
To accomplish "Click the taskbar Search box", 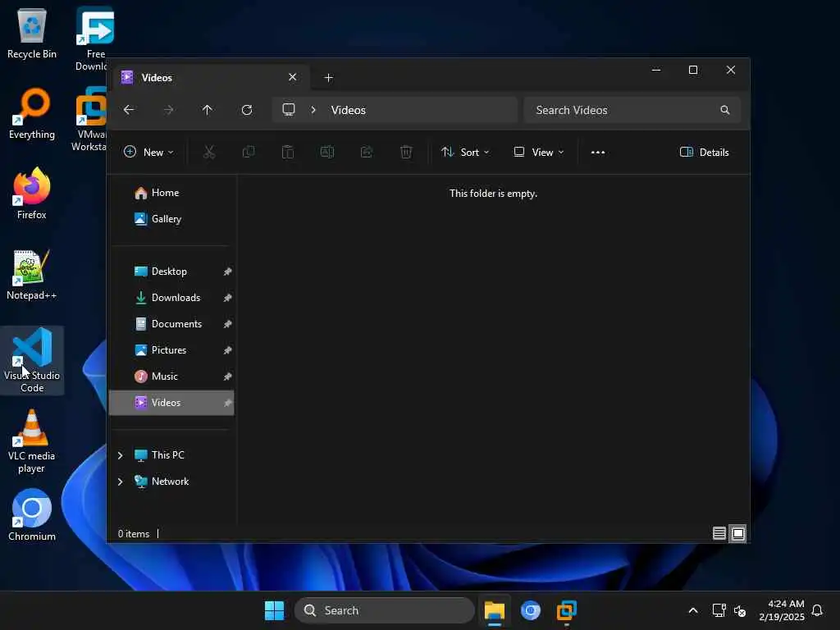I will click(x=384, y=610).
